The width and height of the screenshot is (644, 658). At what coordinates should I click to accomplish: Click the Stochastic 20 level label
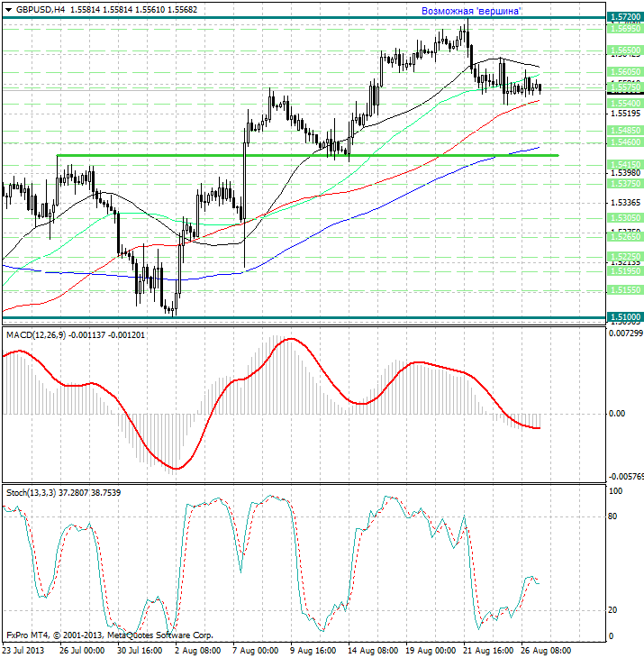[x=612, y=610]
